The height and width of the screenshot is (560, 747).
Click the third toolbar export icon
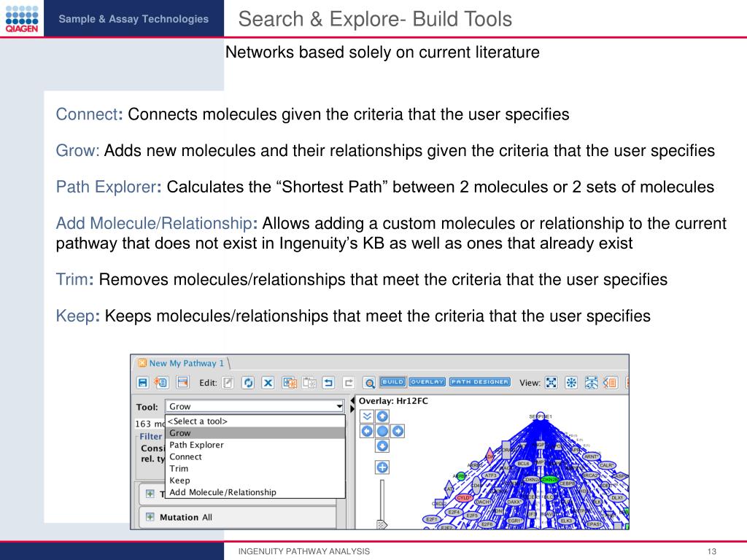182,382
